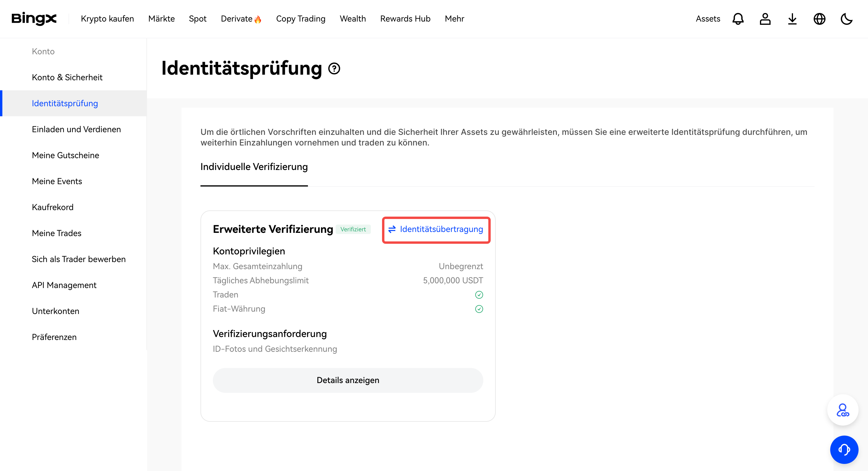This screenshot has width=868, height=471.
Task: Open Rewards Hub
Action: click(x=405, y=19)
